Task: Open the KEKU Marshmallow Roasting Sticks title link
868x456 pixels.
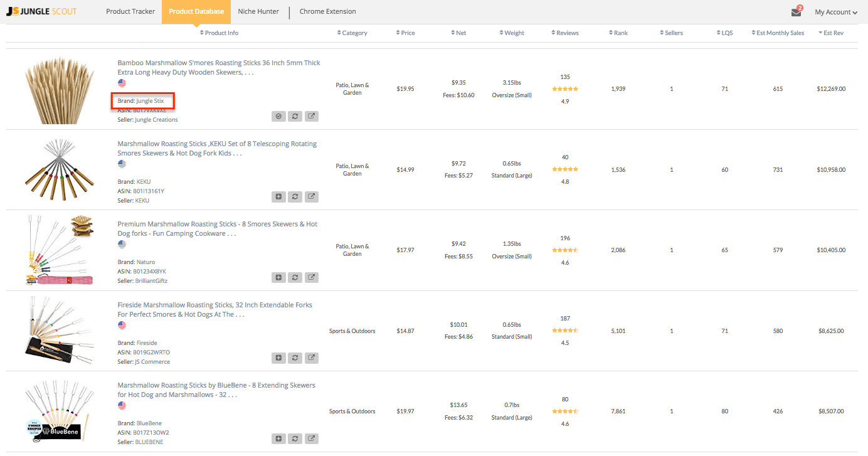Action: click(217, 149)
